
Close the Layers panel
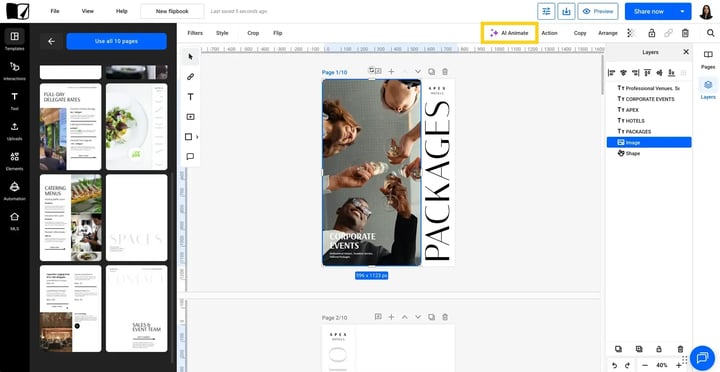(x=686, y=52)
